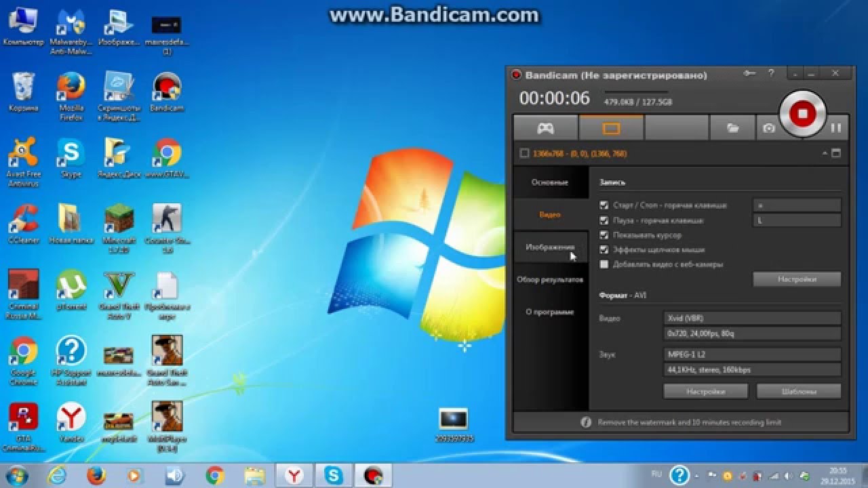Switch to game recording mode gamepad icon
Viewport: 868px width, 488px height.
pyautogui.click(x=546, y=127)
